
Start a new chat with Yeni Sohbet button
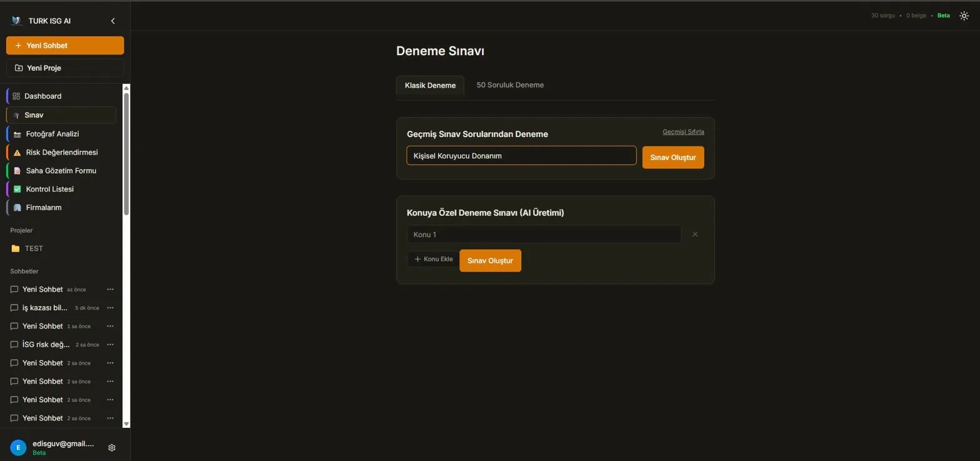(65, 46)
